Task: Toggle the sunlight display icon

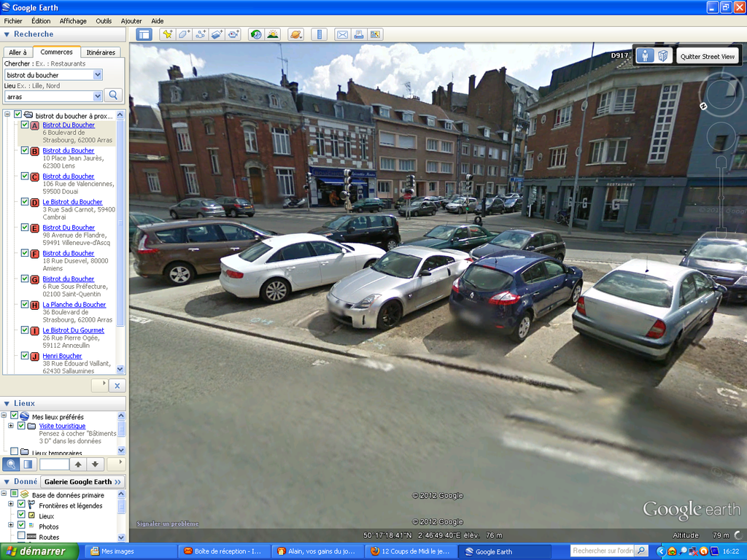Action: pos(273,34)
